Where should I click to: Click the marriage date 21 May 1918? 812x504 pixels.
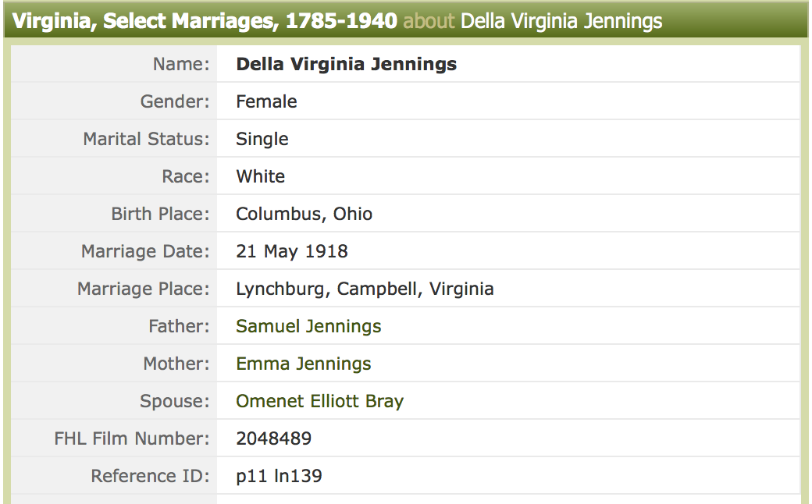point(292,251)
